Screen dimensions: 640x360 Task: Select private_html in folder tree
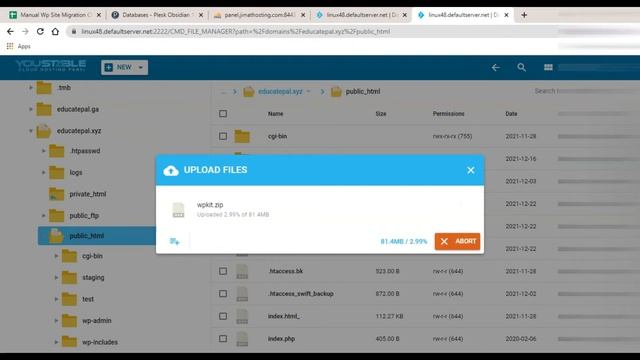pos(87,194)
